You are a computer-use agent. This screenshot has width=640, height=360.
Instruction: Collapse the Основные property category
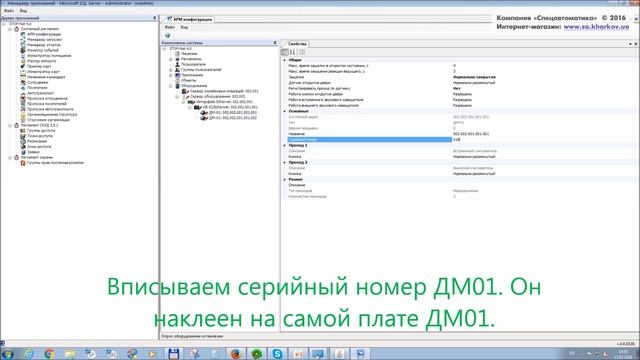(284, 111)
